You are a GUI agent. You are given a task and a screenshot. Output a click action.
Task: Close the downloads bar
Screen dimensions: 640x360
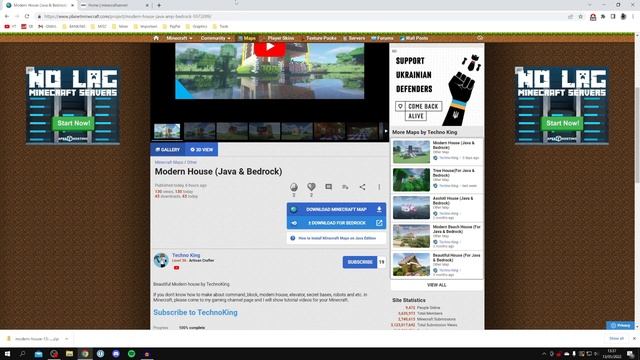pos(634,338)
